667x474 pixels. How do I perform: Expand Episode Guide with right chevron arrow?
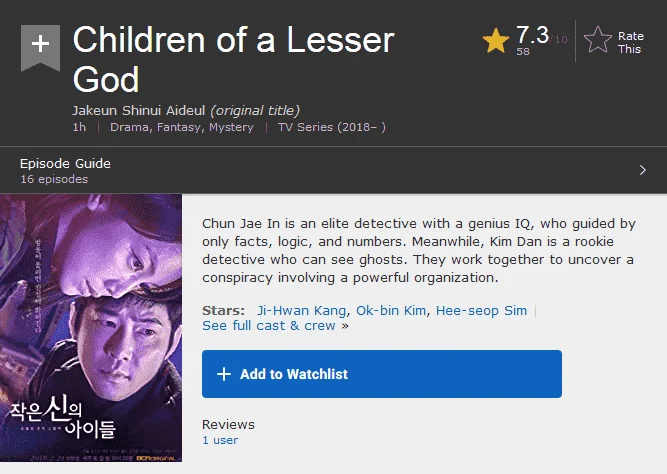point(643,170)
